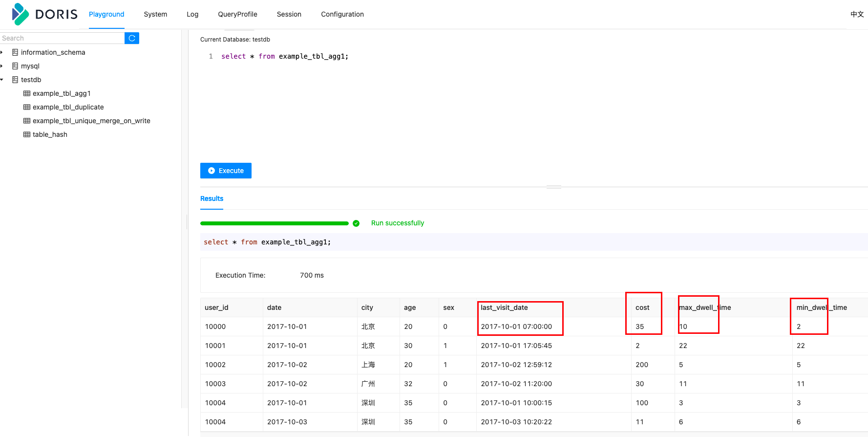Click the example_tbl_agg1 table icon
The width and height of the screenshot is (868, 437).
[27, 93]
